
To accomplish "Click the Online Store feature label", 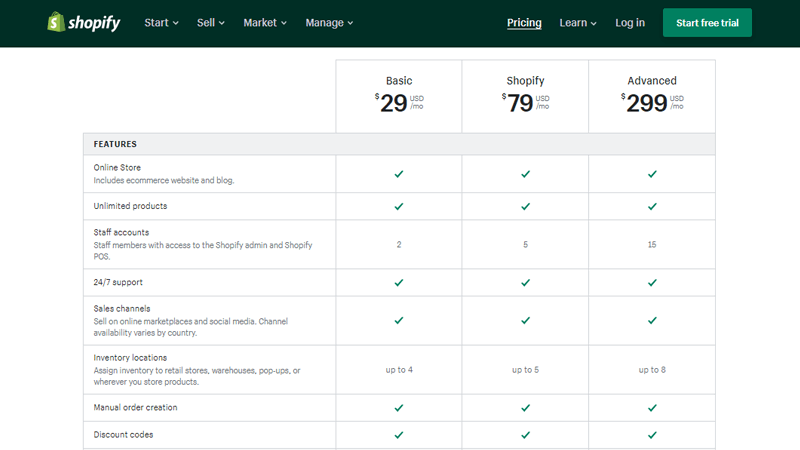I will pos(117,167).
